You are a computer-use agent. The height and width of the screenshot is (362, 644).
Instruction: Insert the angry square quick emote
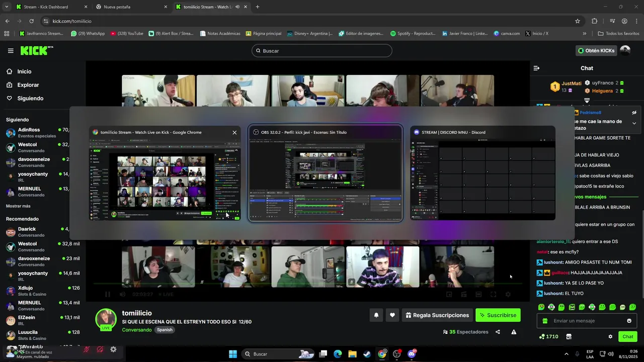pos(572,307)
